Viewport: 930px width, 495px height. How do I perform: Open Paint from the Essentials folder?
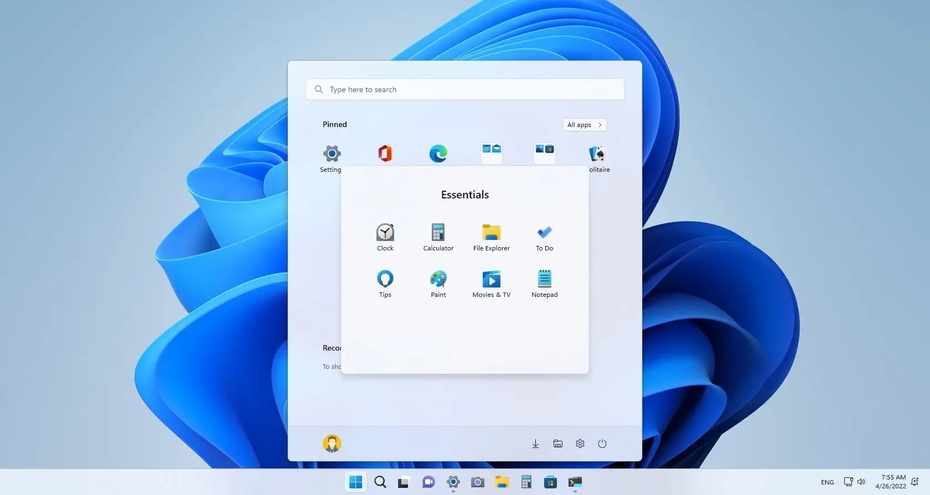coord(438,280)
